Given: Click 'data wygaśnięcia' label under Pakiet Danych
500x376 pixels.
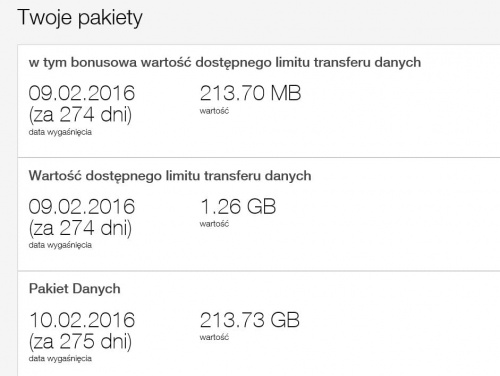Looking at the screenshot, I should (x=60, y=359).
